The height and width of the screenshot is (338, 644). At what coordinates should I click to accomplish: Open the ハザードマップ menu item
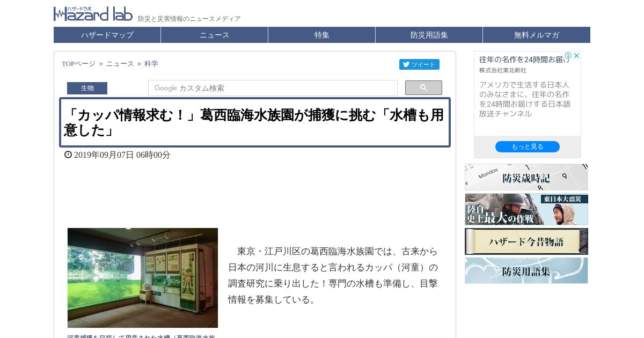coord(107,35)
